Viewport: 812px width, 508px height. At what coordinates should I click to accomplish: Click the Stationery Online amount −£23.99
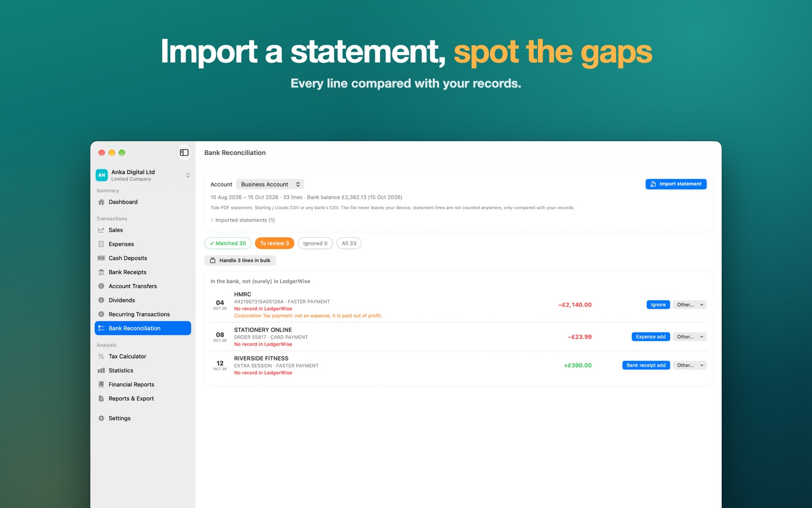(x=580, y=337)
